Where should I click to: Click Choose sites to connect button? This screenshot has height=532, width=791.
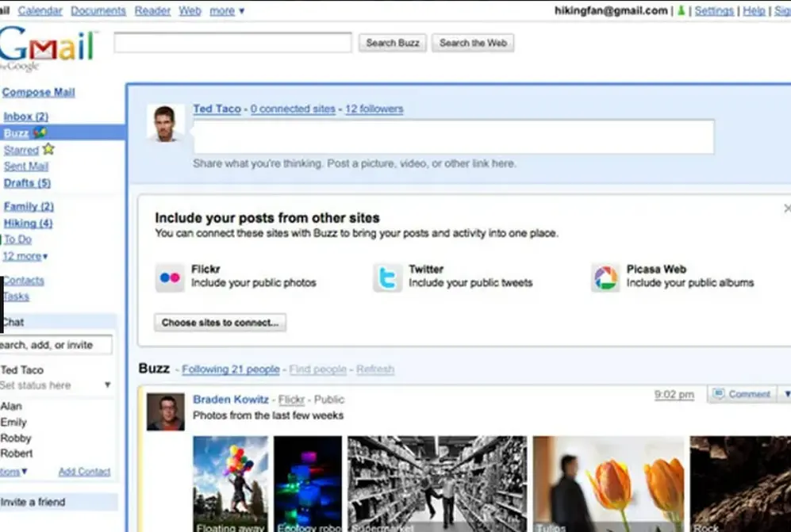click(220, 323)
